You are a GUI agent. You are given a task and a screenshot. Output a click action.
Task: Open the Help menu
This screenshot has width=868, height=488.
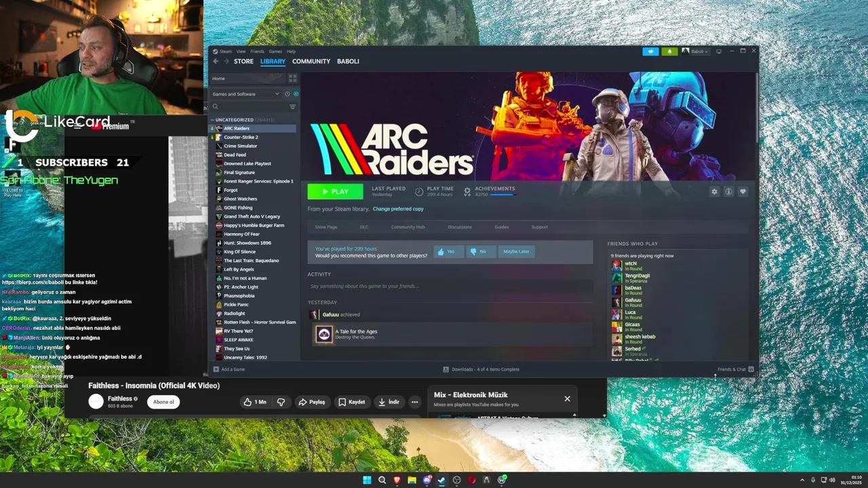tap(291, 52)
